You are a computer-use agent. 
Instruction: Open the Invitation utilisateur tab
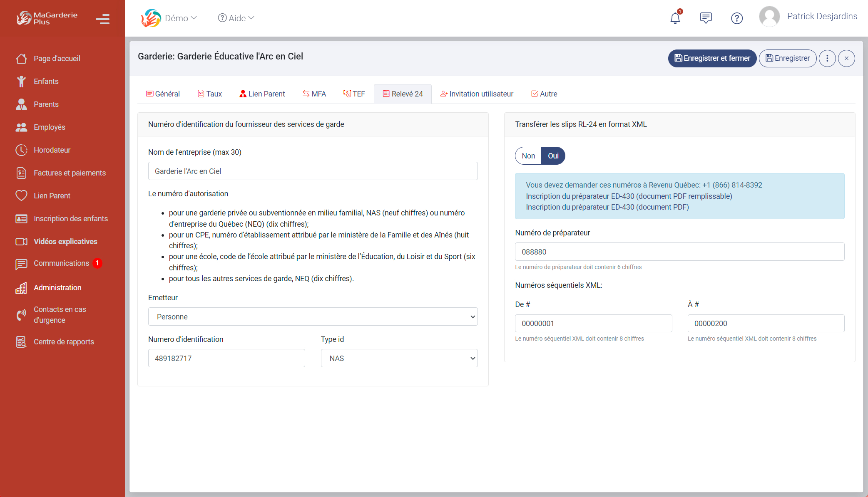[x=477, y=94]
